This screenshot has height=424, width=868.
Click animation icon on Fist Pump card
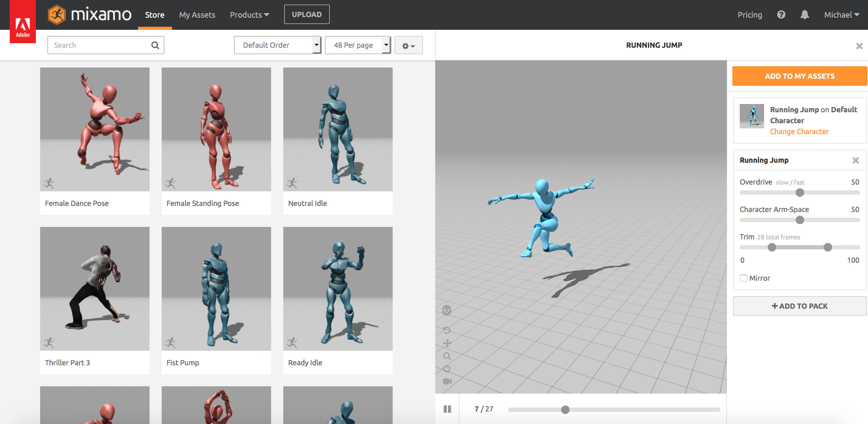tap(170, 342)
